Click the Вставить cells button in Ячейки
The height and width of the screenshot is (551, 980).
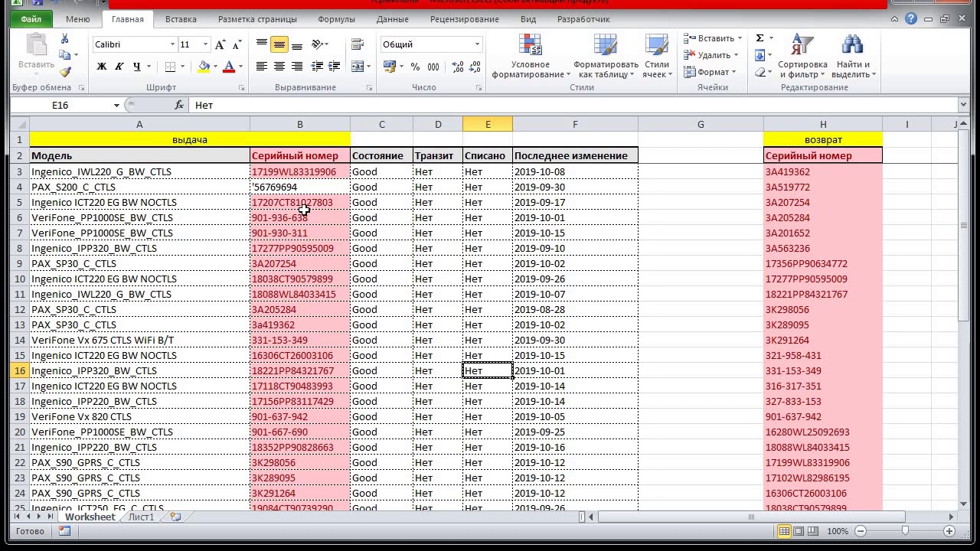[x=712, y=38]
